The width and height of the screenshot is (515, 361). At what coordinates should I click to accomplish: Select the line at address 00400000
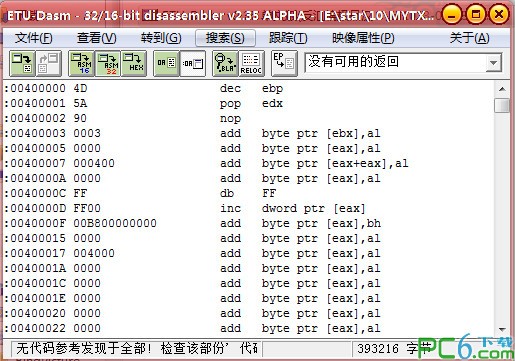pos(248,88)
